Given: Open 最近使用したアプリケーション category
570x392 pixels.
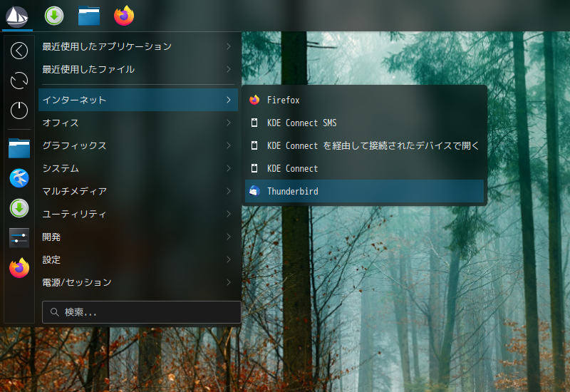Looking at the screenshot, I should [138, 46].
